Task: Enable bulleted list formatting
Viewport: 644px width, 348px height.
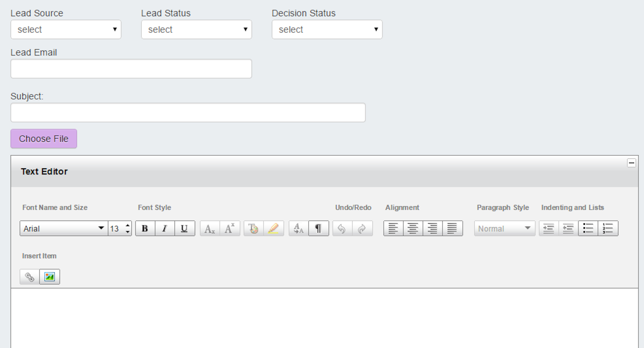Action: pyautogui.click(x=588, y=228)
